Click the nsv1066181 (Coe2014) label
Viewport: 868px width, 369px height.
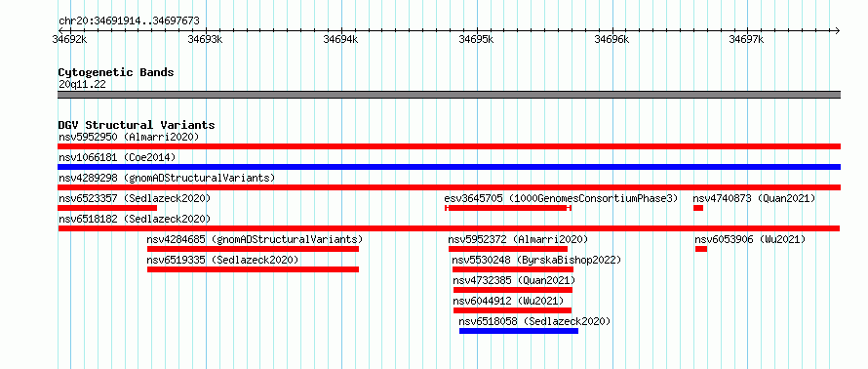117,157
